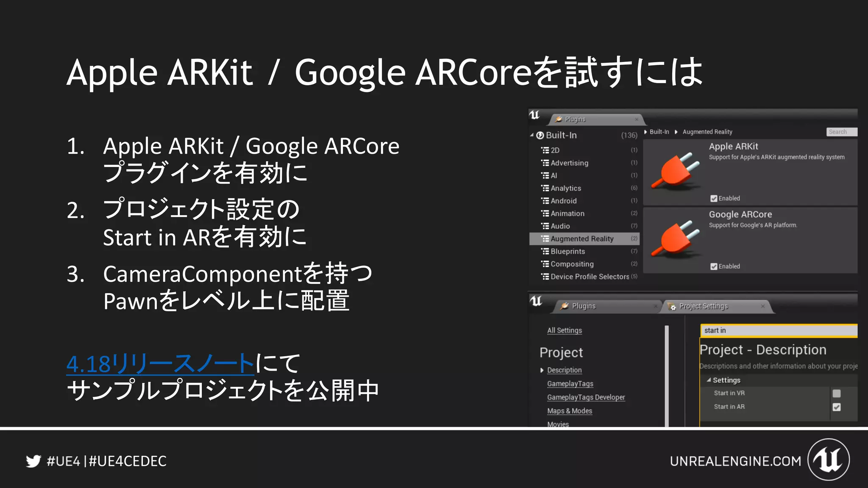
Task: Open the GameplayTags Developer link
Action: coord(586,397)
